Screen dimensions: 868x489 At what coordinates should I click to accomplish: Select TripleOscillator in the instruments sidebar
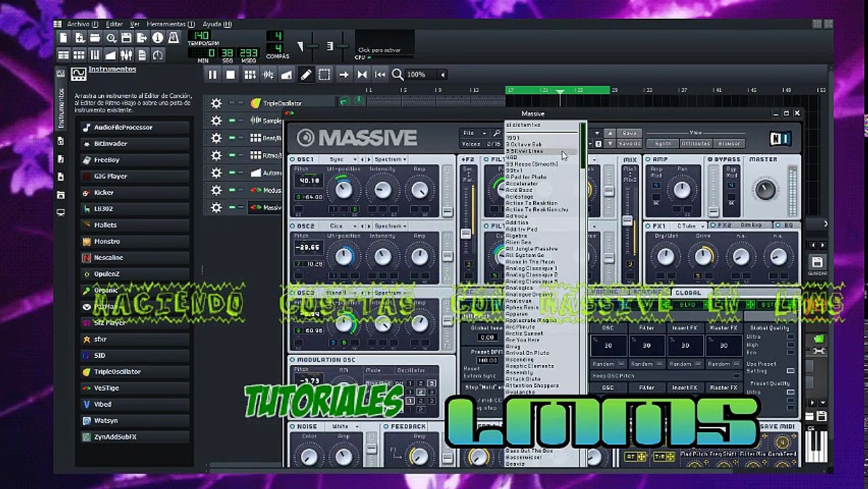[x=134, y=372]
